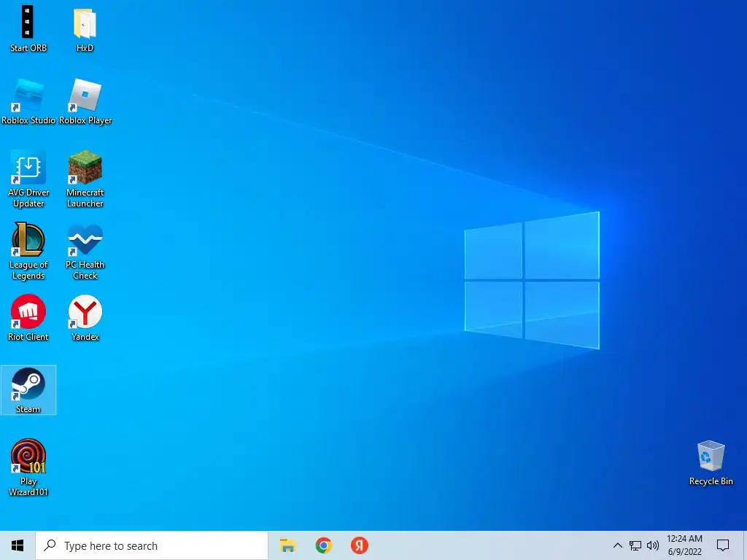Select the League of Legends shortcut

(x=28, y=252)
